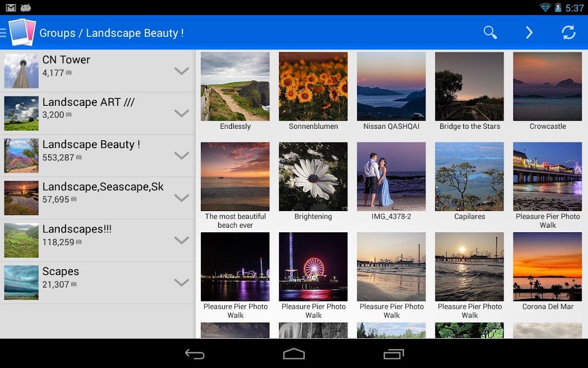Open the Endlessly photo
The width and height of the screenshot is (588, 368).
click(x=235, y=86)
